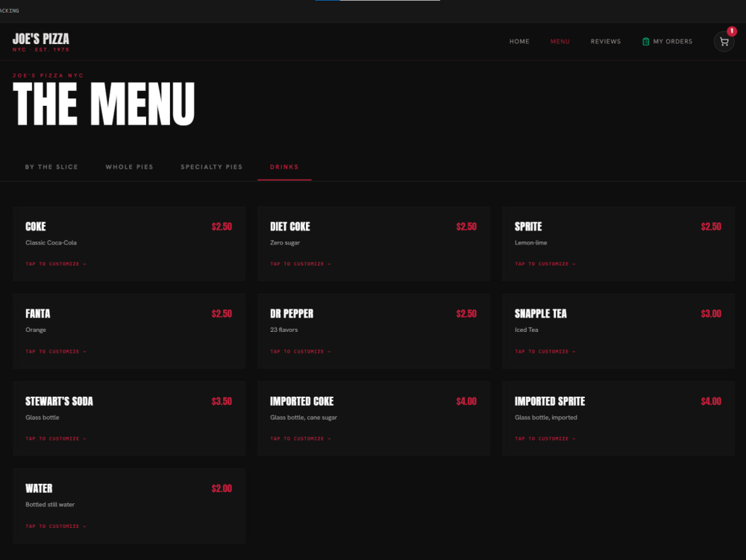Image resolution: width=746 pixels, height=560 pixels.
Task: Tap to customize Stewart's Soda
Action: [x=56, y=438]
